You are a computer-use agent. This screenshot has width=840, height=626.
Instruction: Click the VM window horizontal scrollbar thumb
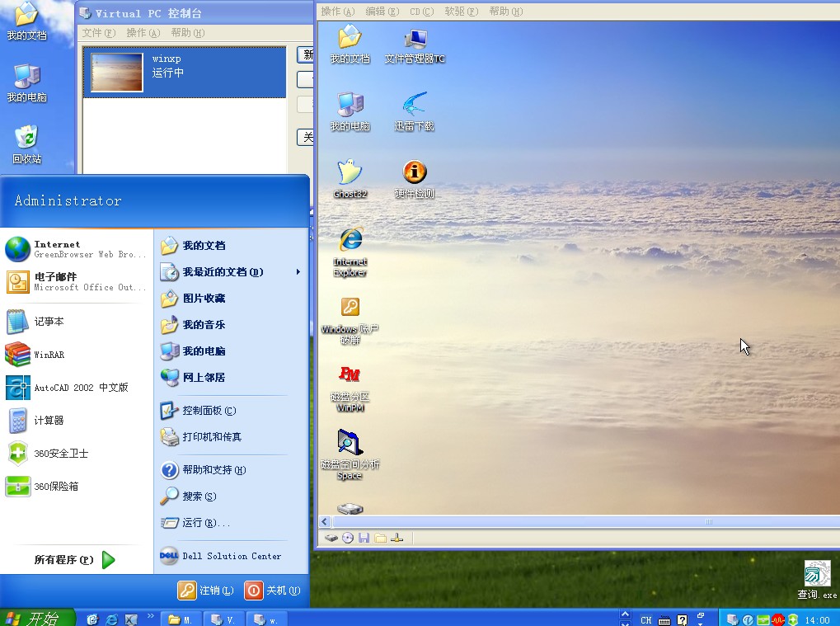586,521
